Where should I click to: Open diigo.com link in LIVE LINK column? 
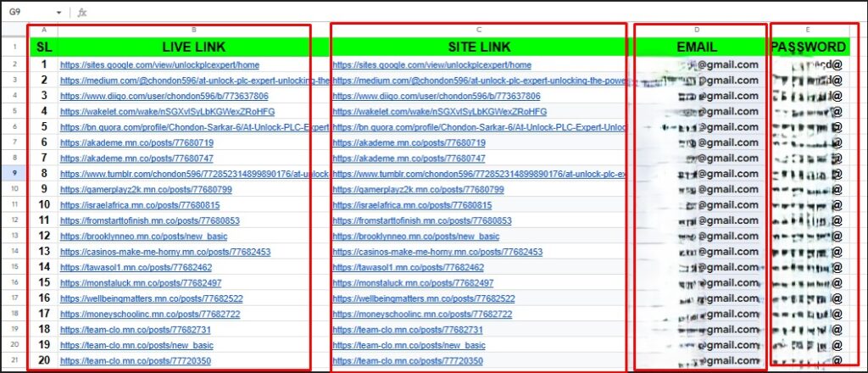click(x=164, y=96)
